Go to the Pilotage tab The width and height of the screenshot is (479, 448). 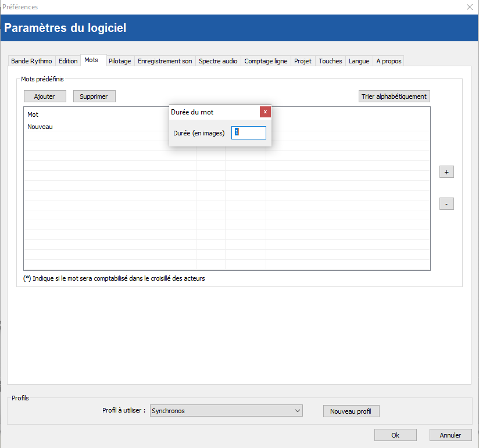[120, 61]
